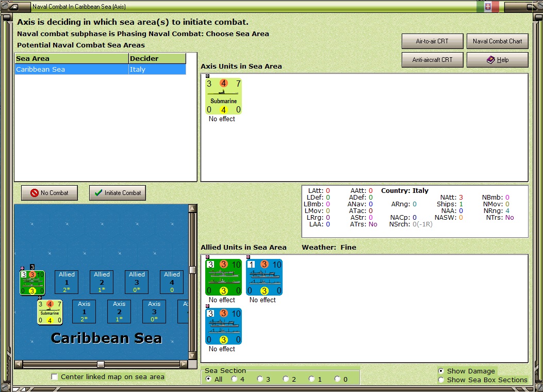Select Sea Section 0 radio button
Viewport: 543px width, 392px height.
tap(337, 379)
